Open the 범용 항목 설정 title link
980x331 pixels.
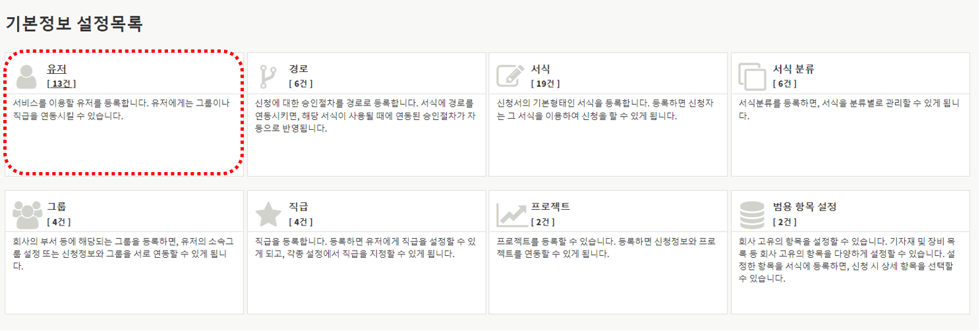805,207
